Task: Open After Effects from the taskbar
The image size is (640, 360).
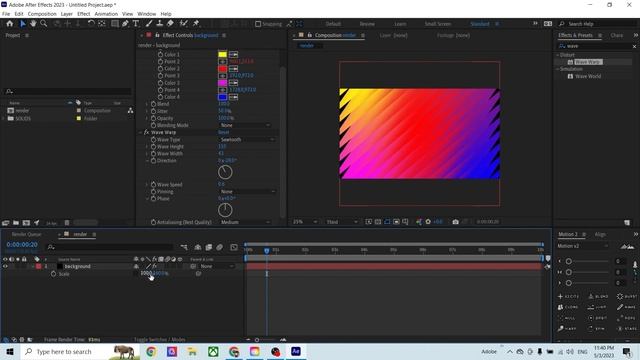Action: pos(296,351)
